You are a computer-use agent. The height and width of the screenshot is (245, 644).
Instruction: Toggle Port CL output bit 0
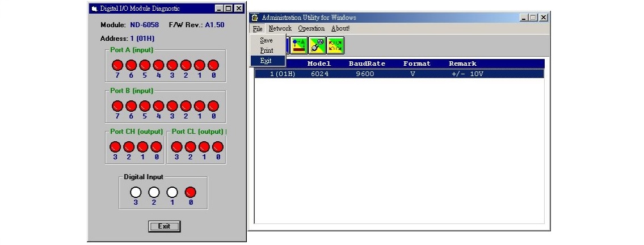tap(218, 147)
